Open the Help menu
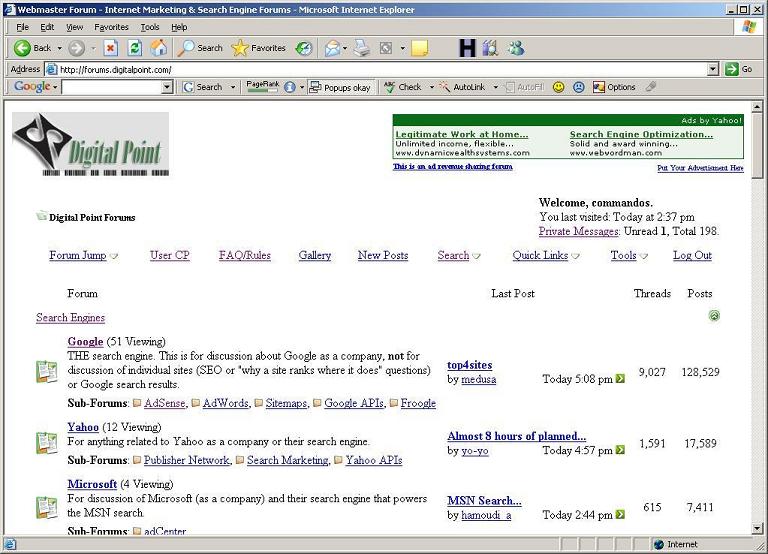This screenshot has width=768, height=554. tap(179, 27)
